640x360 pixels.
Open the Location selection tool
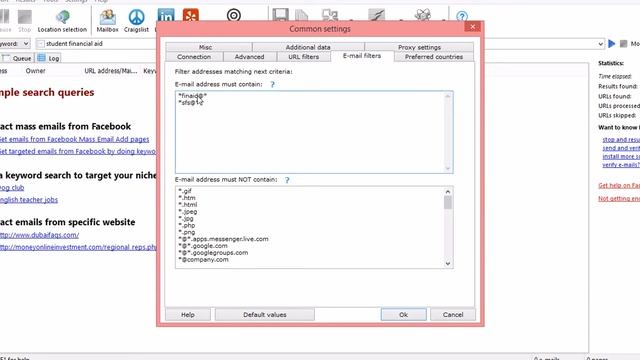[x=62, y=21]
